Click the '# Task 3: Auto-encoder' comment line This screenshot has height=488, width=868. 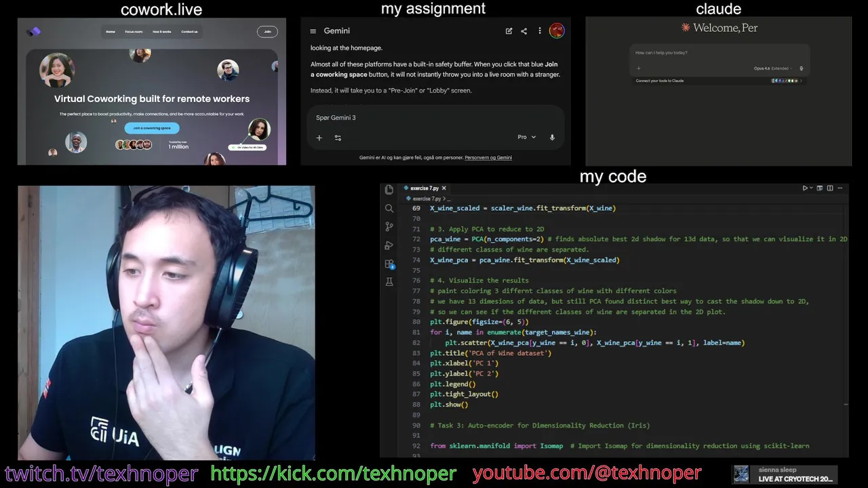(x=540, y=426)
